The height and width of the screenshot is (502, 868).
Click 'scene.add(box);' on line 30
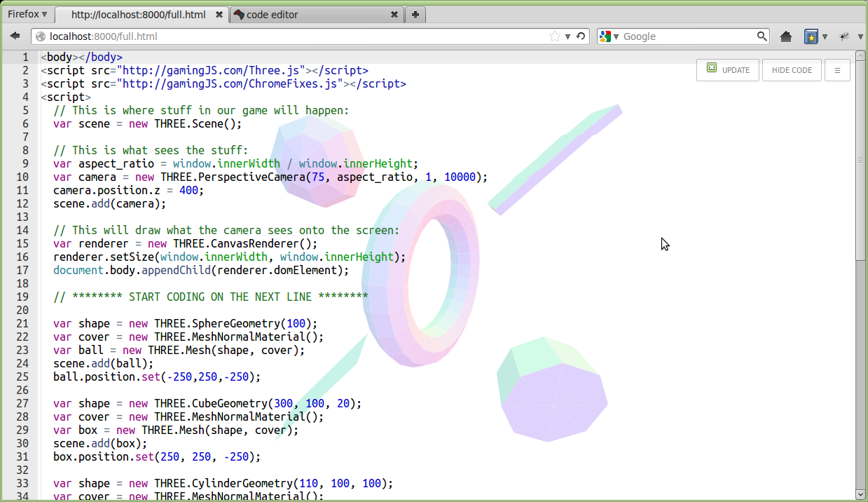click(100, 443)
